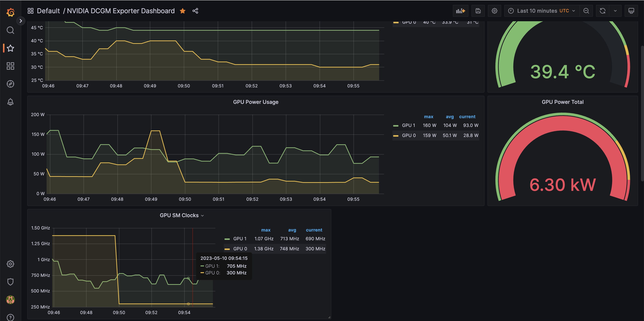
Task: Sort Power Usage legend by max column
Action: (429, 117)
